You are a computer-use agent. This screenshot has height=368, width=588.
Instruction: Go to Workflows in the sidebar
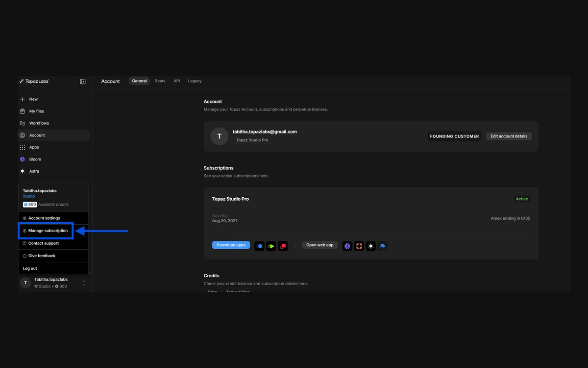tap(54, 123)
